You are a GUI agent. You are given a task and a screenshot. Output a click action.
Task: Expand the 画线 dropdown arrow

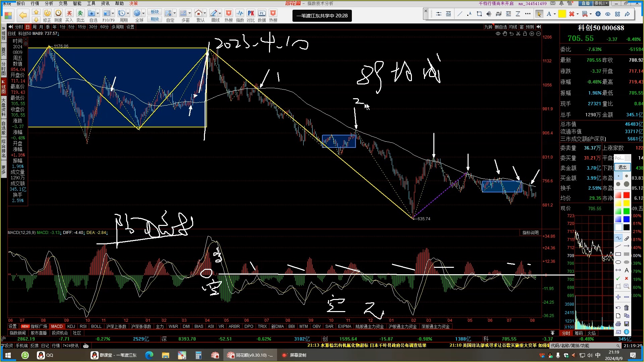click(220, 13)
